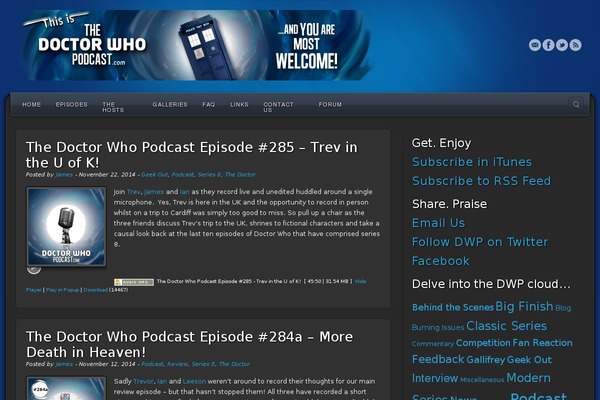Open Review category under Episode #284a

(177, 364)
